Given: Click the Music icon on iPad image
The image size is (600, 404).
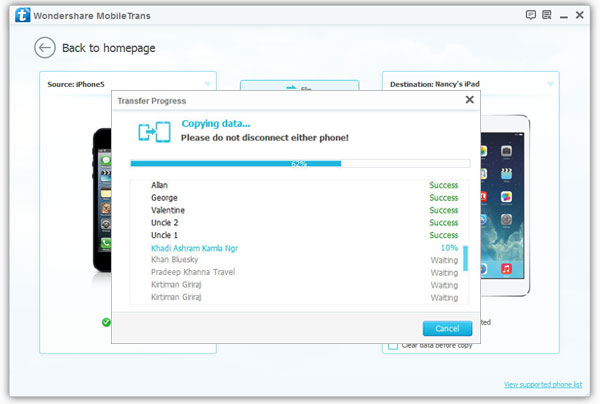Looking at the screenshot, I should [x=506, y=268].
